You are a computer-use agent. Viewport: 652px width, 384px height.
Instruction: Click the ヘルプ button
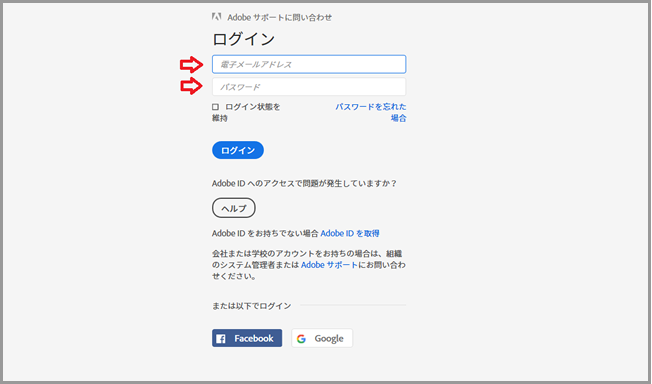(x=234, y=208)
